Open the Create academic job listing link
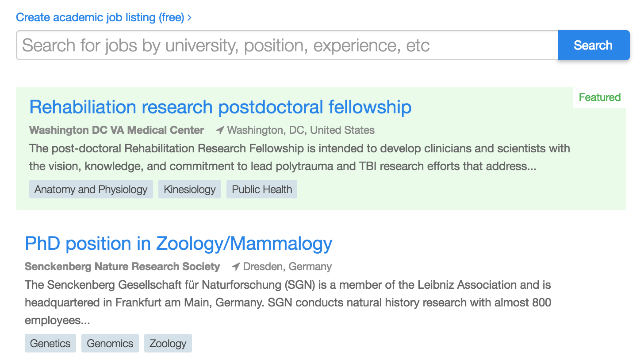644x364 pixels. coord(100,18)
